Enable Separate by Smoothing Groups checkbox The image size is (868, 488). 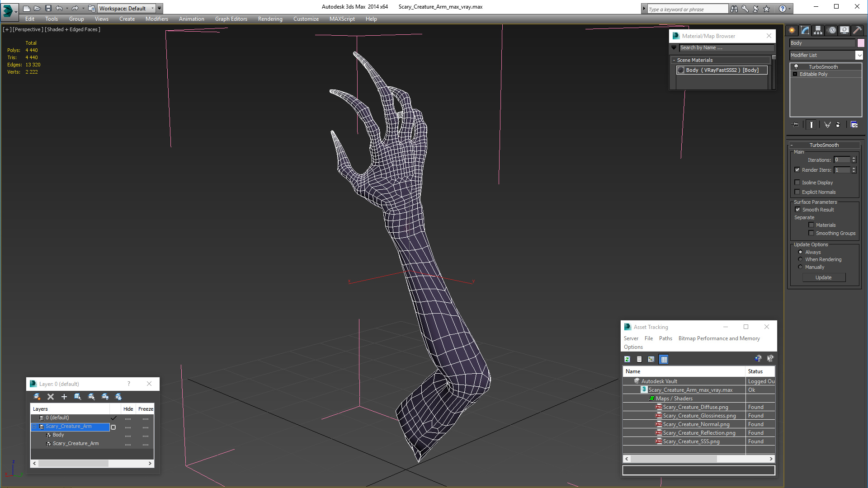[x=811, y=233]
